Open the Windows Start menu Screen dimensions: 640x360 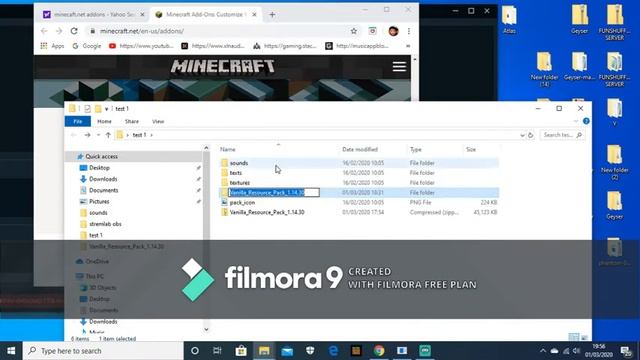point(11,351)
